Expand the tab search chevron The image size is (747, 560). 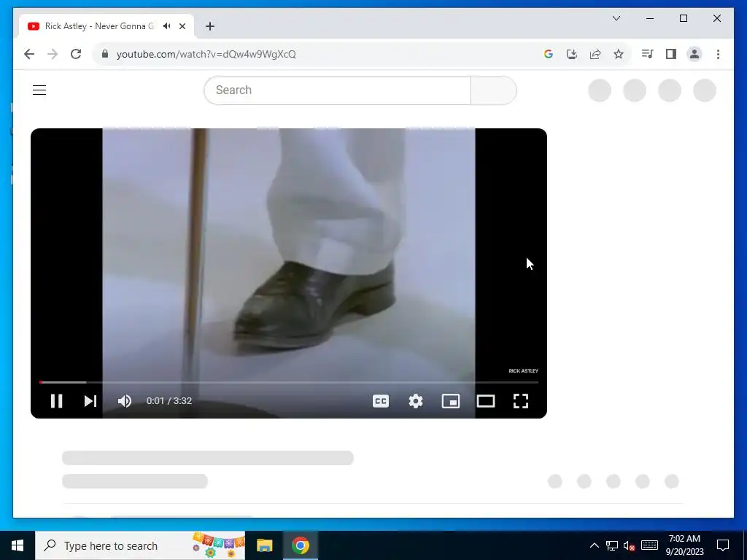click(616, 18)
